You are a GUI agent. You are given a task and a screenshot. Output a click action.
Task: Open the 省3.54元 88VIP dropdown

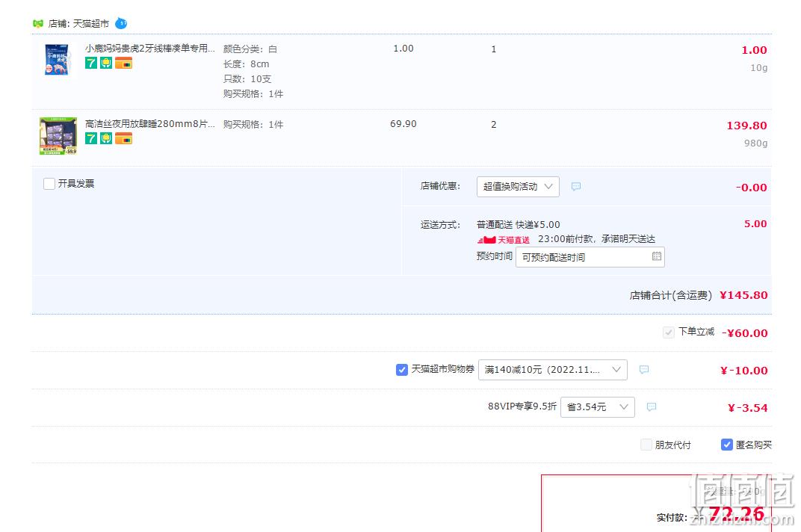click(598, 406)
